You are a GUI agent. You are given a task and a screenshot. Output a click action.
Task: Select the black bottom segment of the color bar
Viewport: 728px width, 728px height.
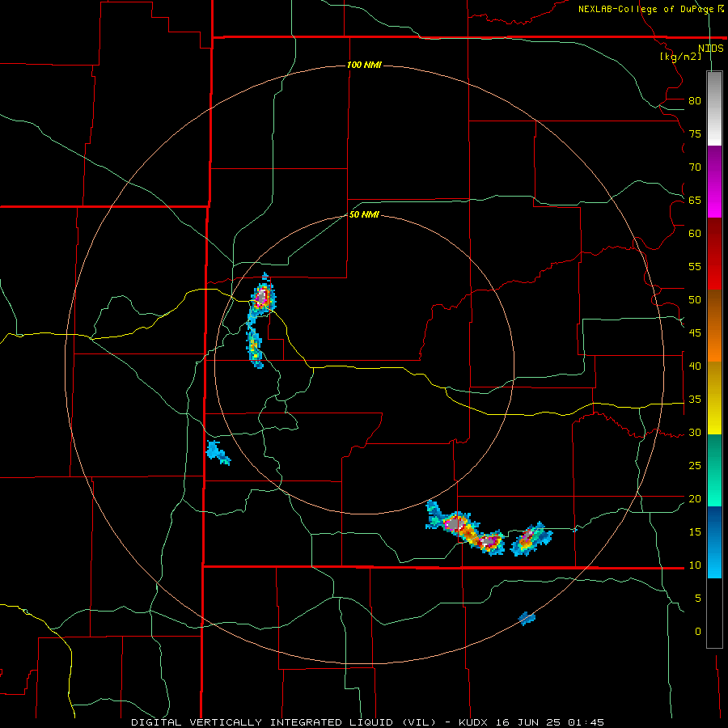tap(714, 613)
